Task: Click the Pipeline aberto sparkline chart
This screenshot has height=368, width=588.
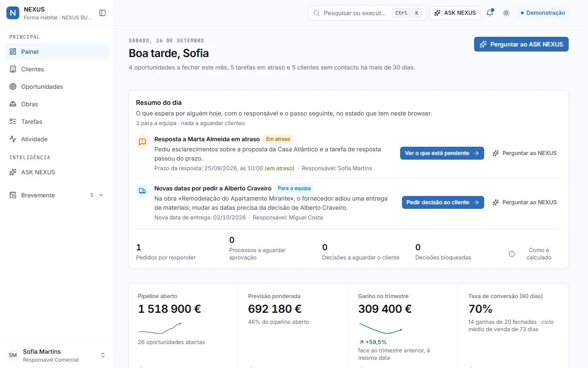Action: tap(160, 328)
